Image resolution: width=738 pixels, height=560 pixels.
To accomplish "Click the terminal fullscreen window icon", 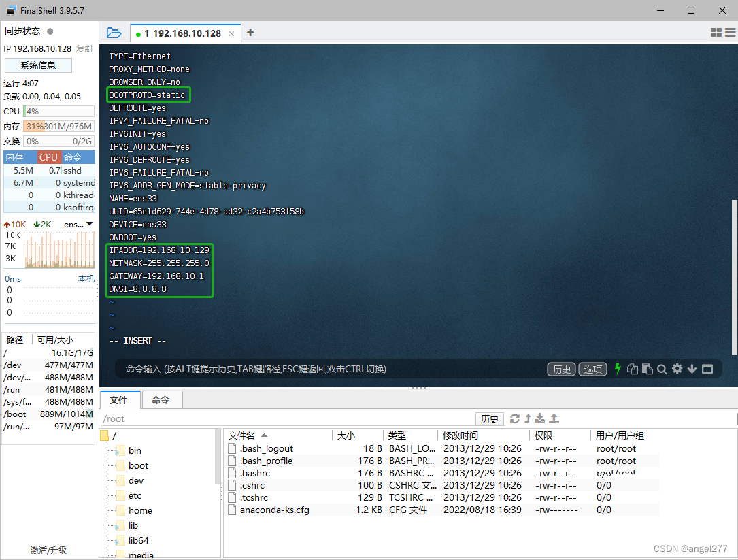I will (707, 369).
